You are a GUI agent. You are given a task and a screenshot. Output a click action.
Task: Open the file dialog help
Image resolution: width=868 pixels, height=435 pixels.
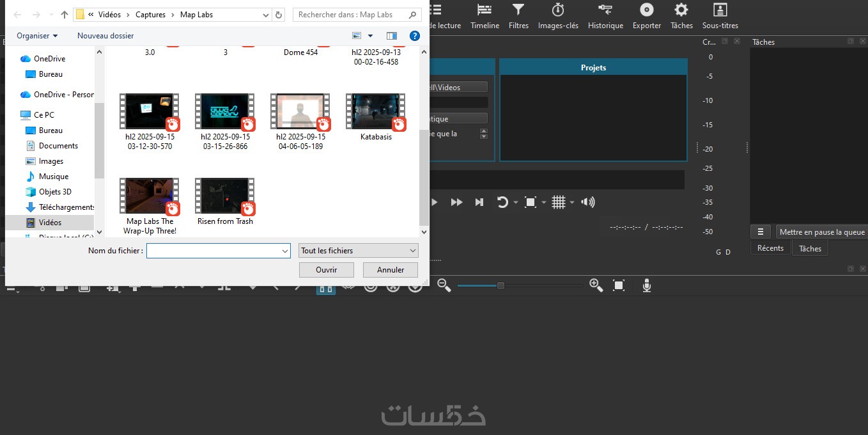pos(415,36)
